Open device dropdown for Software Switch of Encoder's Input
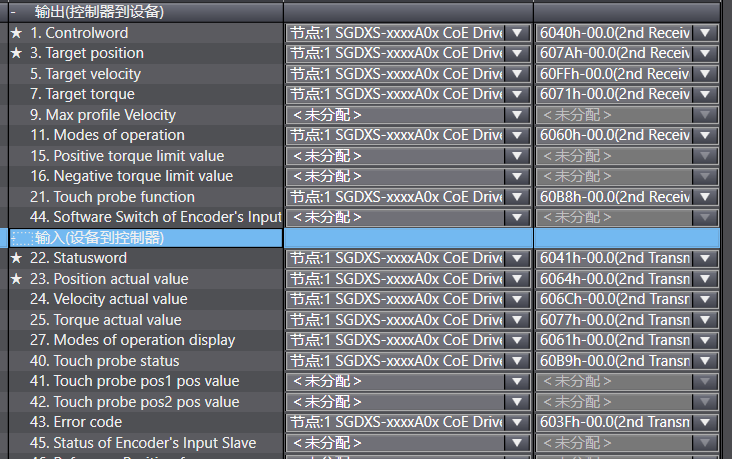 [x=517, y=217]
